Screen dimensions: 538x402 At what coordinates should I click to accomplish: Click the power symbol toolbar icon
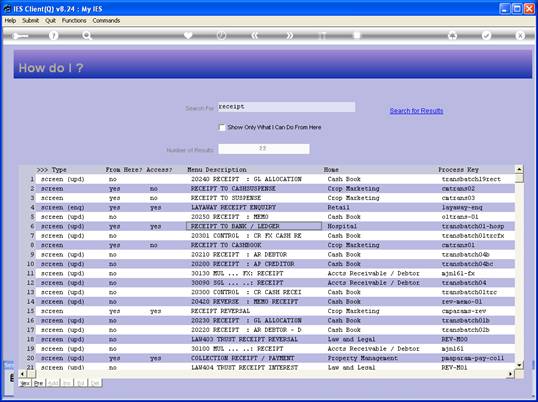(222, 36)
